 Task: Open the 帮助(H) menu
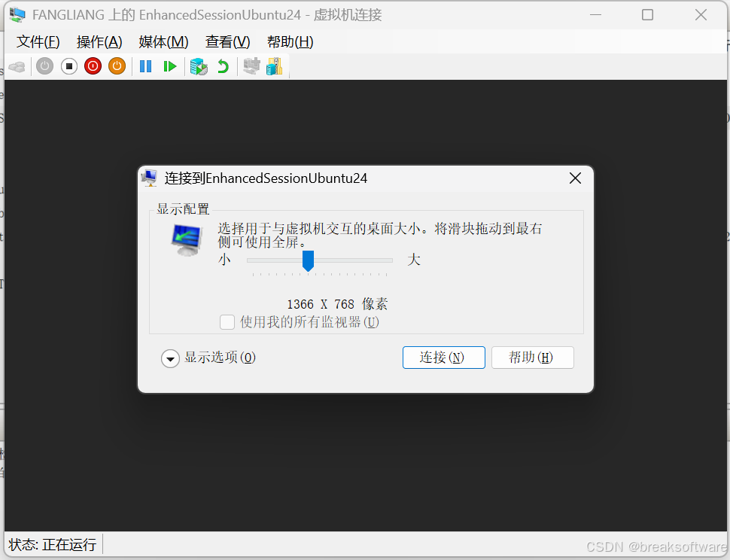[x=290, y=42]
